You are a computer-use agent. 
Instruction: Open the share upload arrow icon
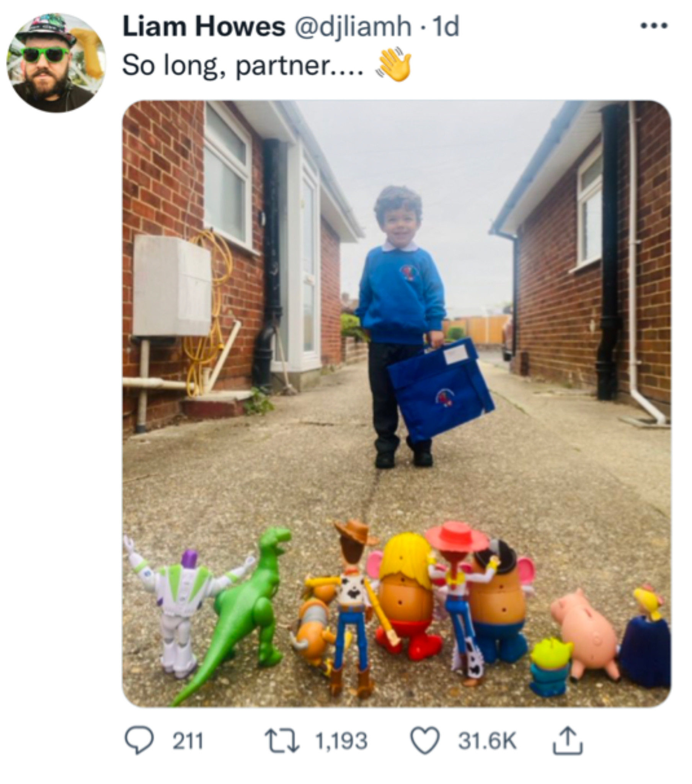click(x=567, y=740)
